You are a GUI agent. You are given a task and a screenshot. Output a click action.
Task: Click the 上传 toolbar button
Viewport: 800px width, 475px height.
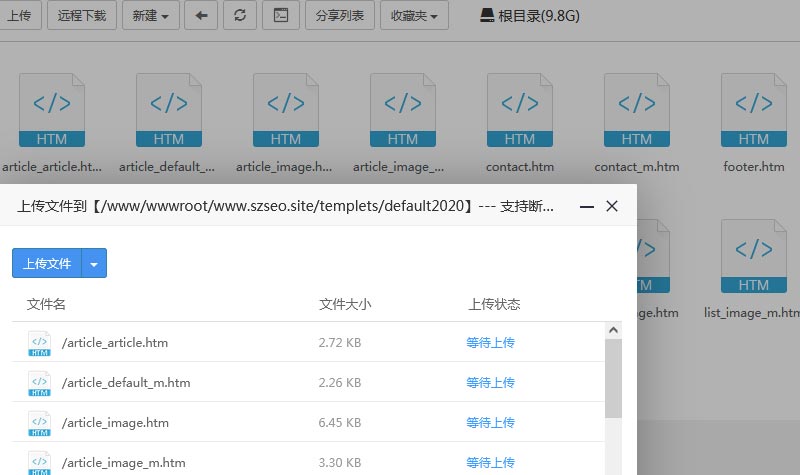pos(19,15)
